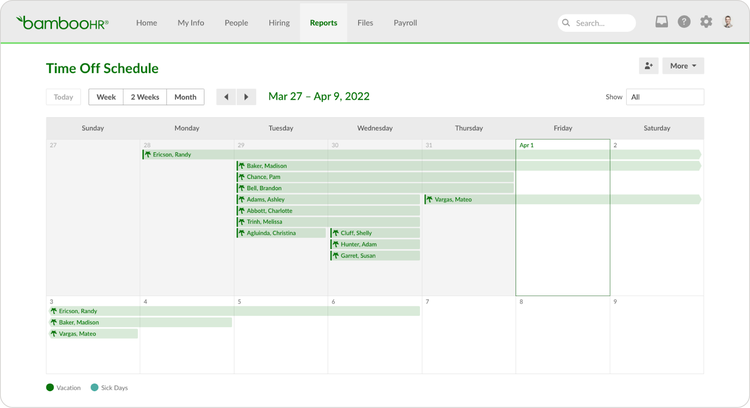The width and height of the screenshot is (750, 408).
Task: Open Ericson, Randy vacation starting March 28
Action: (x=421, y=154)
